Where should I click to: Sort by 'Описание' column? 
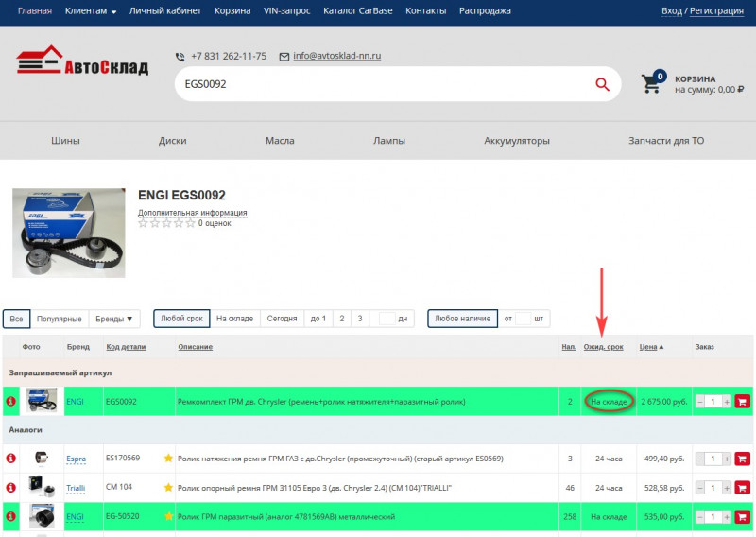pyautogui.click(x=196, y=347)
